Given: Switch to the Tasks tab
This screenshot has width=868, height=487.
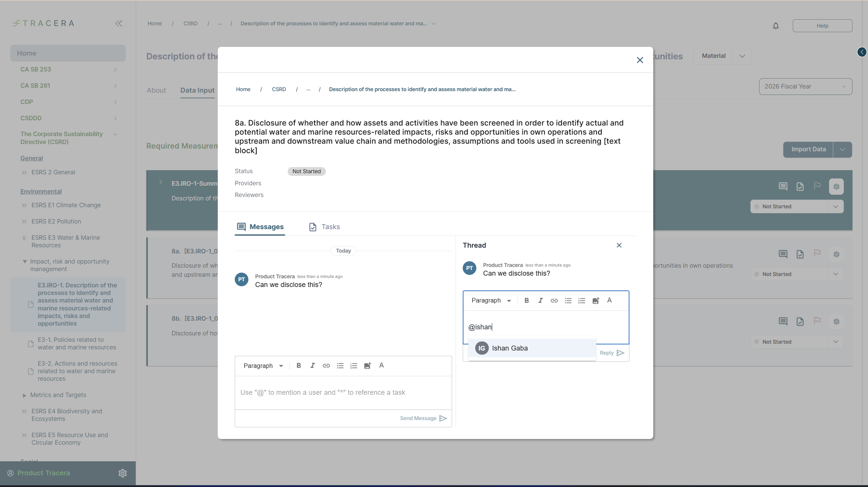Looking at the screenshot, I should coord(324,227).
